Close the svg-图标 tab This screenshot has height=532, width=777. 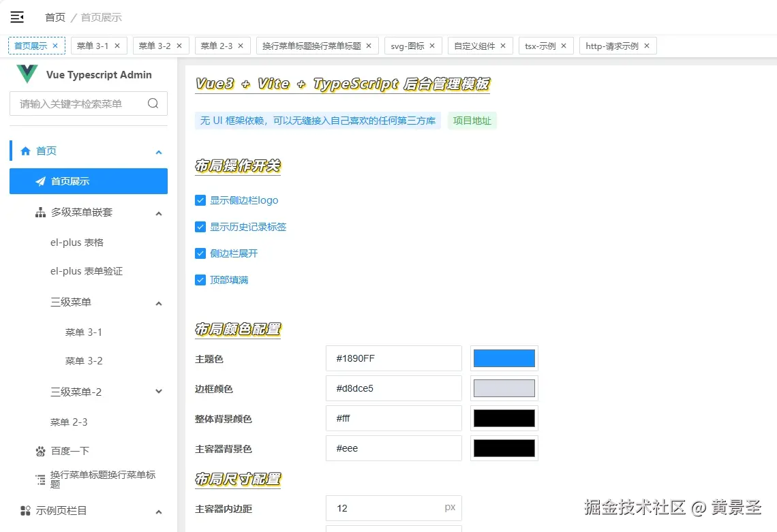[432, 46]
